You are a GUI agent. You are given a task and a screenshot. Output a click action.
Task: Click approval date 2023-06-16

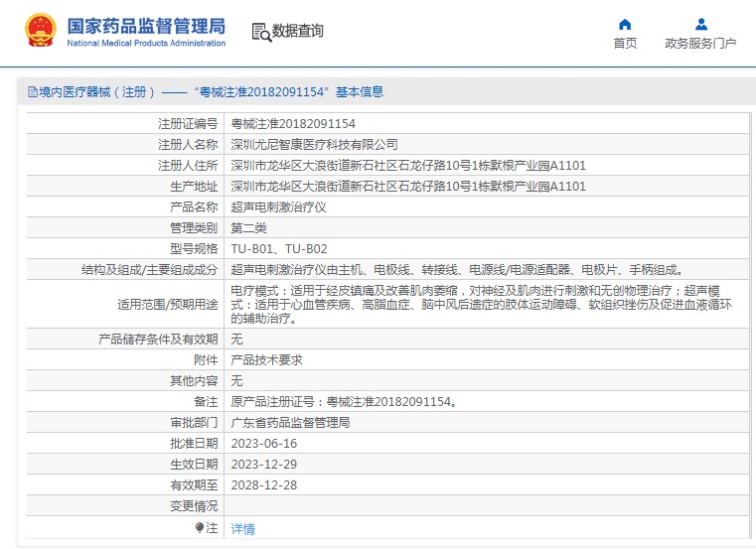click(x=263, y=444)
